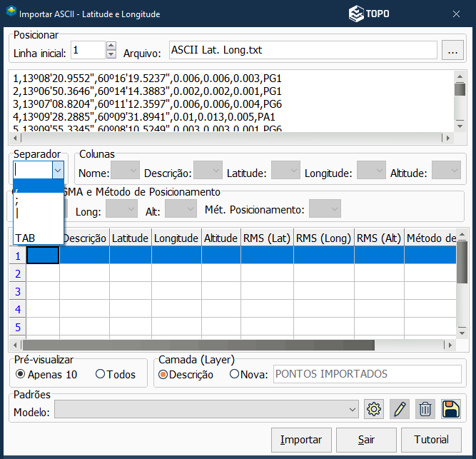Click the browse file ellipsis button
Viewport: 476px width, 459px height.
(x=452, y=51)
